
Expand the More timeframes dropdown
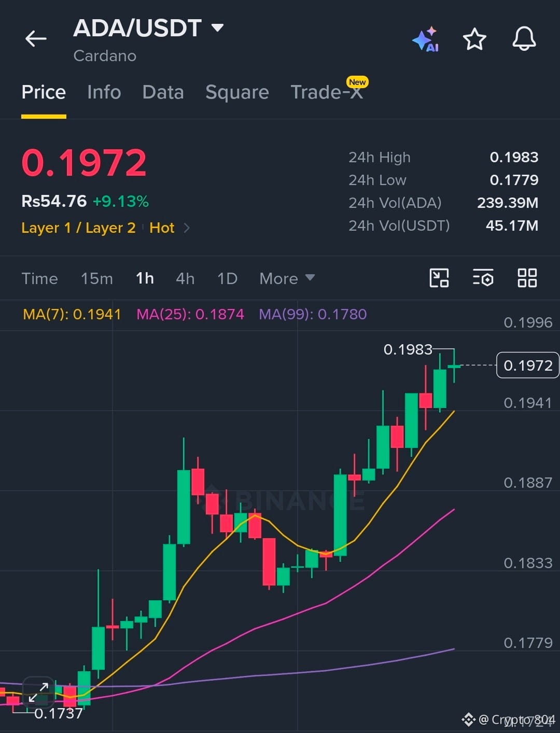pyautogui.click(x=287, y=278)
